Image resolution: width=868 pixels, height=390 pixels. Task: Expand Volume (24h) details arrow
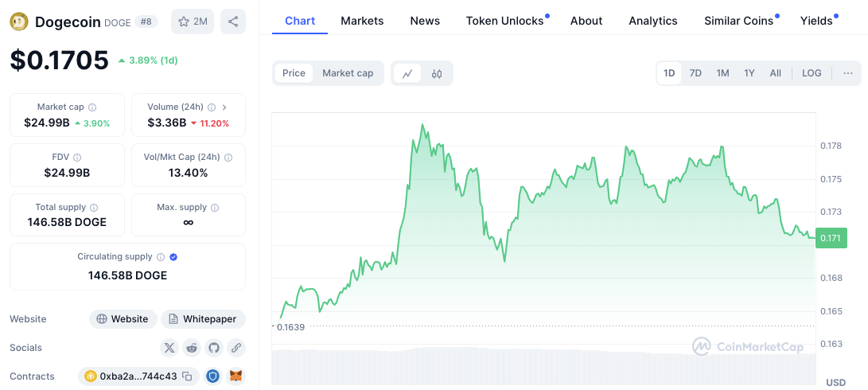tap(224, 107)
